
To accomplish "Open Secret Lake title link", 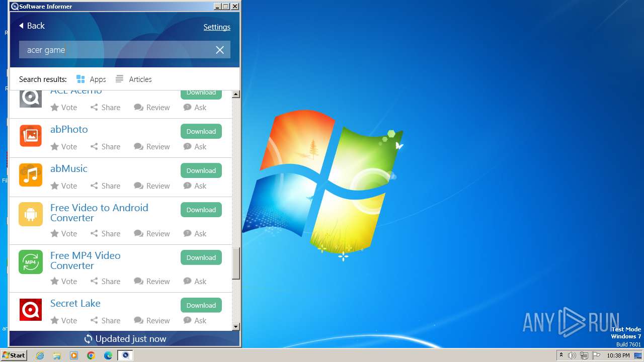I will tap(75, 303).
